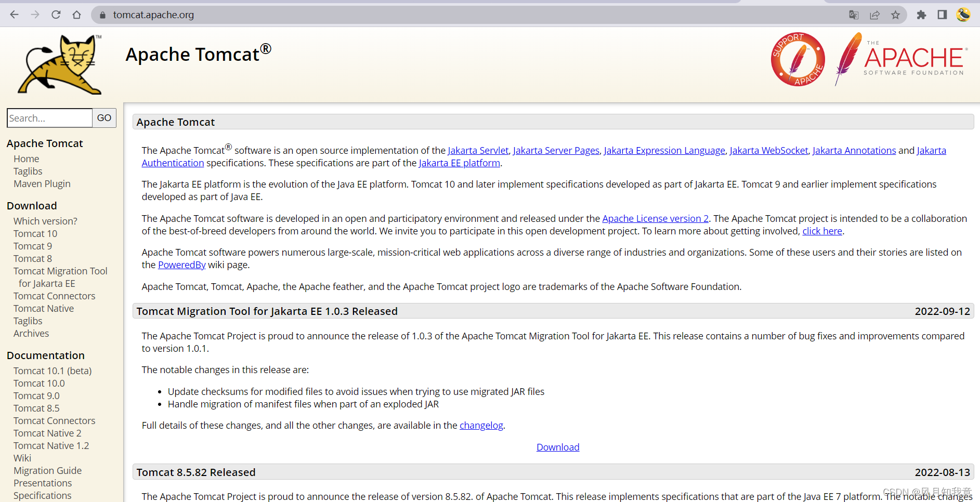Screen dimensions: 980x502
Task: Reload the Tomcat page
Action: click(x=56, y=15)
